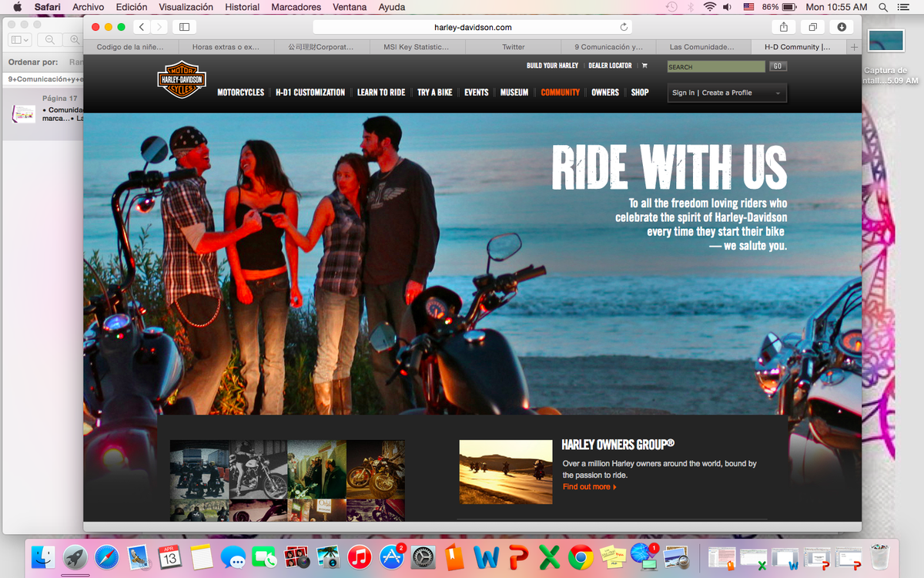Screen dimensions: 924x578
Task: Open Stickies in the Dock
Action: (x=613, y=556)
